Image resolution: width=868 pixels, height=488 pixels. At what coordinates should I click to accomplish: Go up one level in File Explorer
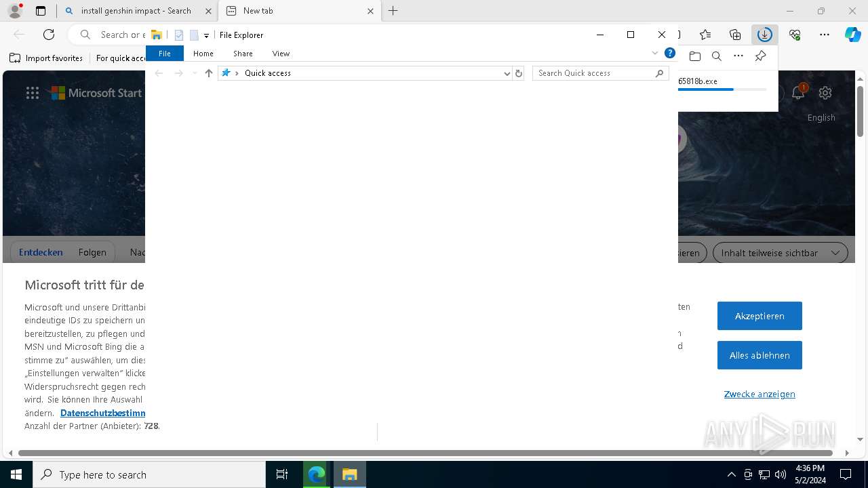click(209, 73)
